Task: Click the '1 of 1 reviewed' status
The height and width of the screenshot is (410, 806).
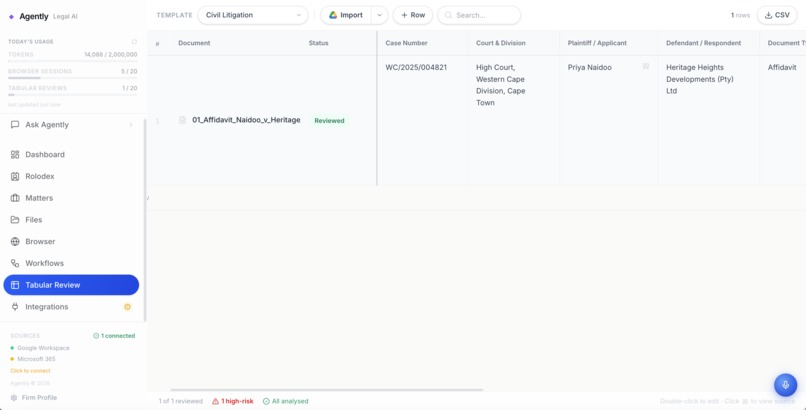Action: pos(180,401)
